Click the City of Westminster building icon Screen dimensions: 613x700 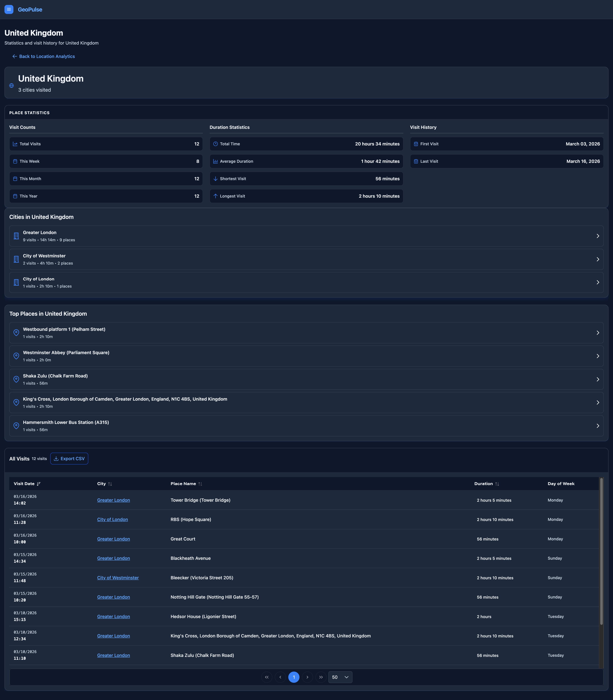click(x=16, y=259)
